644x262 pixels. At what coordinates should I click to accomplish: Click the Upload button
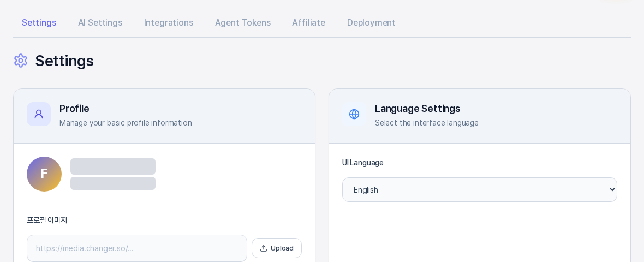click(x=276, y=248)
